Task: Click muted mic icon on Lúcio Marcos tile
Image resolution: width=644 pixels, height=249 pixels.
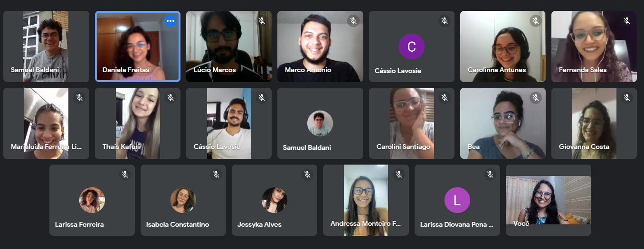Action: pyautogui.click(x=262, y=21)
